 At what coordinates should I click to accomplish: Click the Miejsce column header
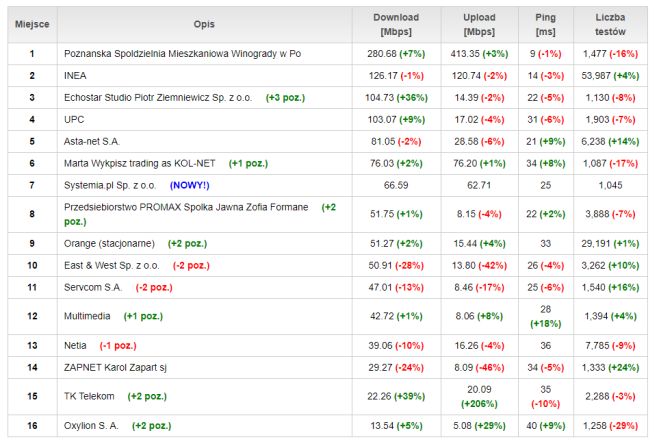[32, 24]
